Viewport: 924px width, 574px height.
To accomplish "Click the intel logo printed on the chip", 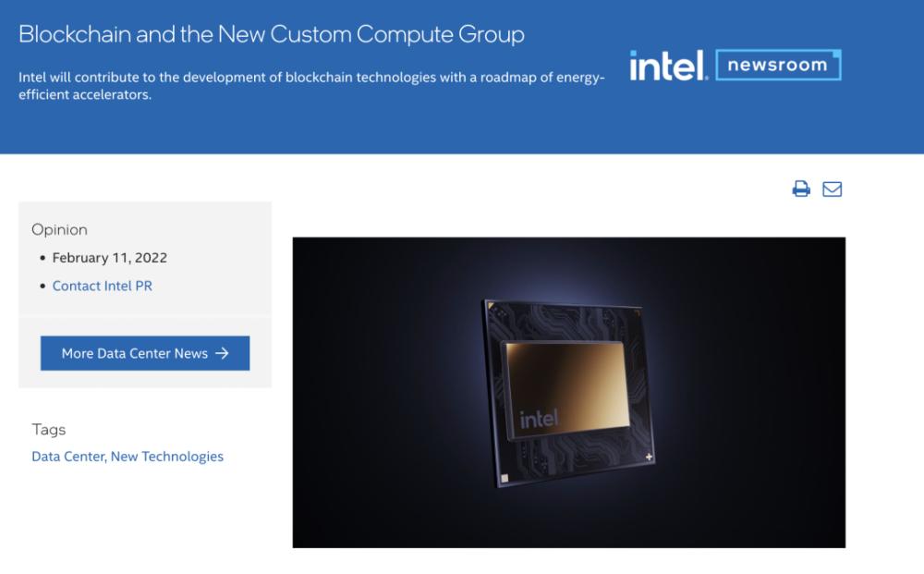I will coord(539,419).
